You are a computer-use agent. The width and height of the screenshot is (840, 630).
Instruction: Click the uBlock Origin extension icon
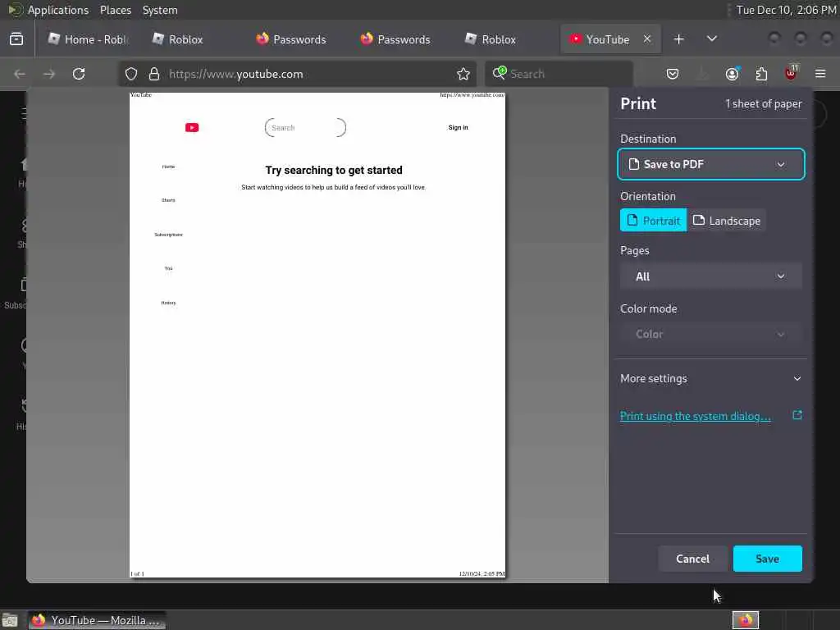pos(791,73)
